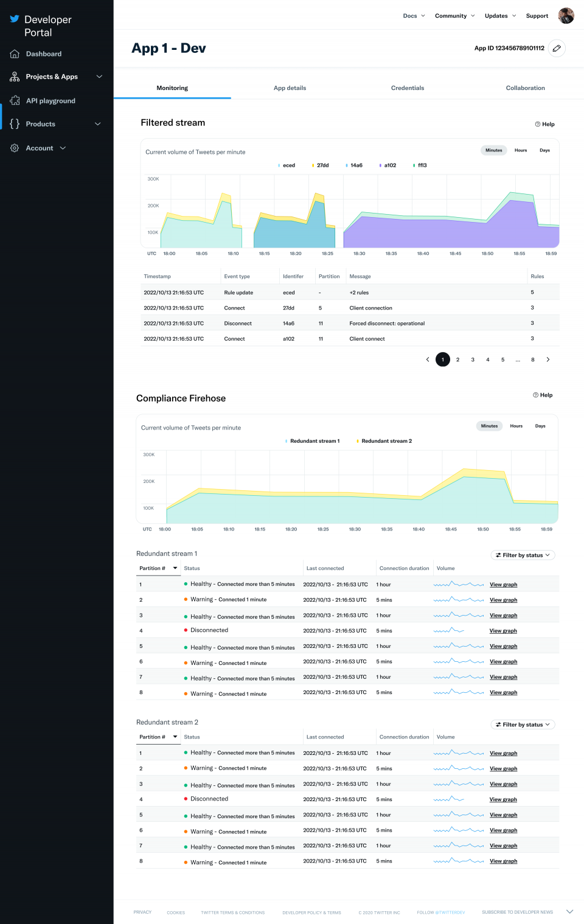Viewport: 584px width, 924px height.
Task: Show Days in Filtered stream chart
Action: (x=544, y=150)
